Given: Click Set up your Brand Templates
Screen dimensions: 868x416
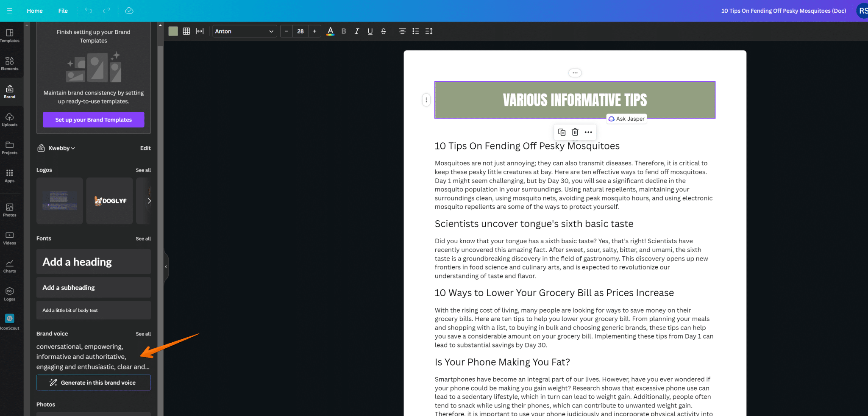Looking at the screenshot, I should (x=93, y=120).
